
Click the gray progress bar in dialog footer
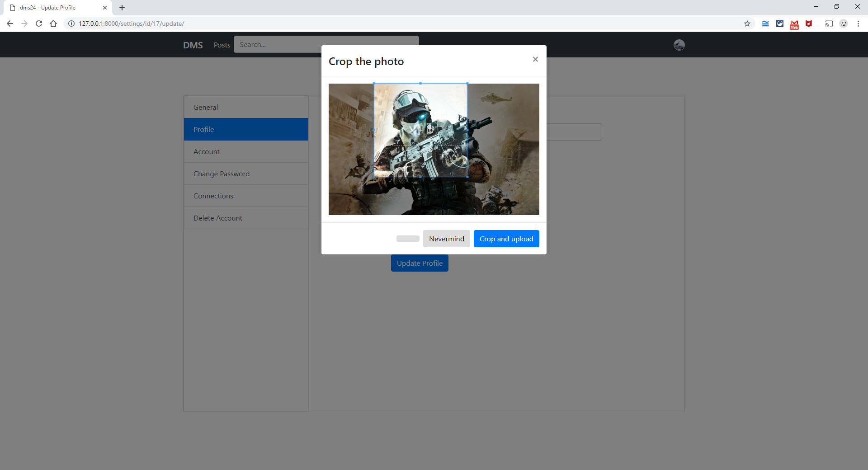[x=408, y=239]
